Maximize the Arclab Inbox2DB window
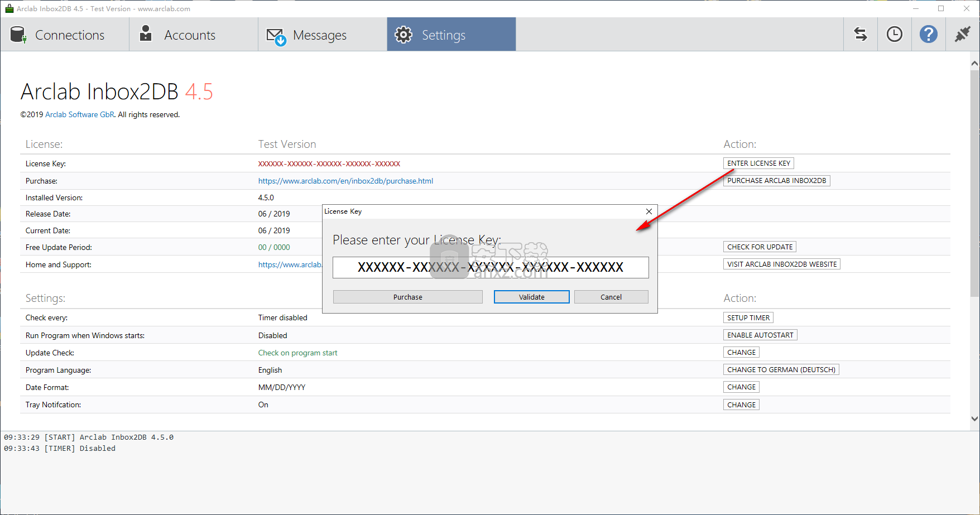This screenshot has width=980, height=515. click(x=941, y=8)
